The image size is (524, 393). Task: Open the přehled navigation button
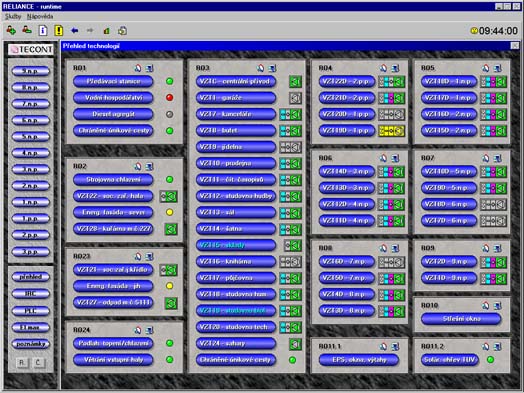(x=30, y=277)
